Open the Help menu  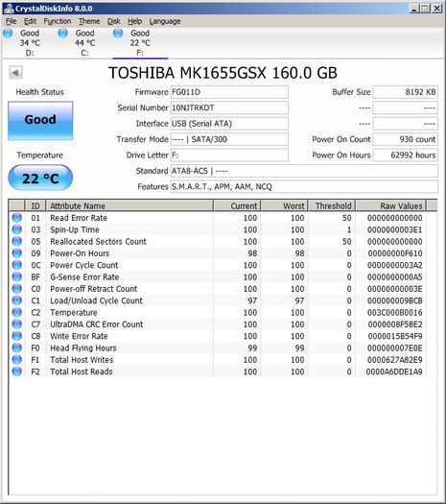[135, 21]
